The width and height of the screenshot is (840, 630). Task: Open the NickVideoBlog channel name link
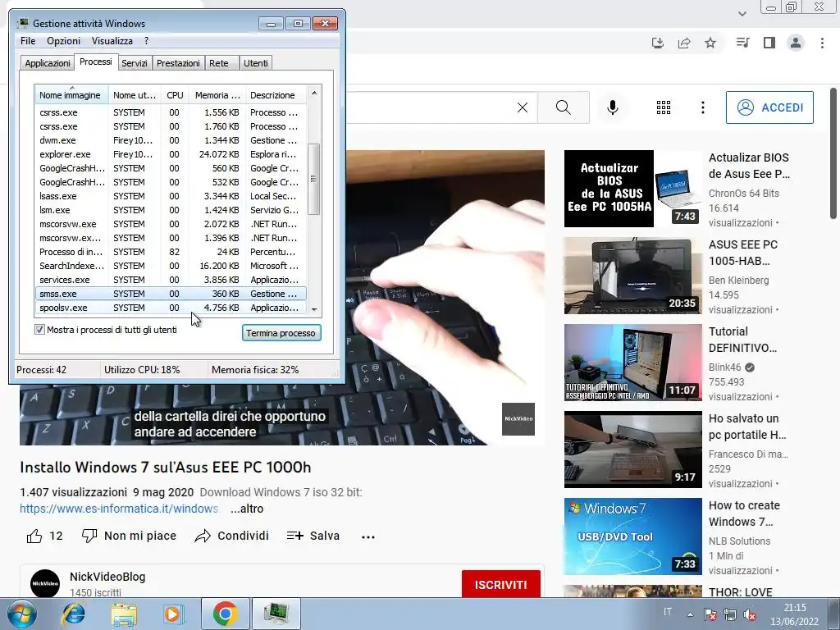(x=107, y=577)
